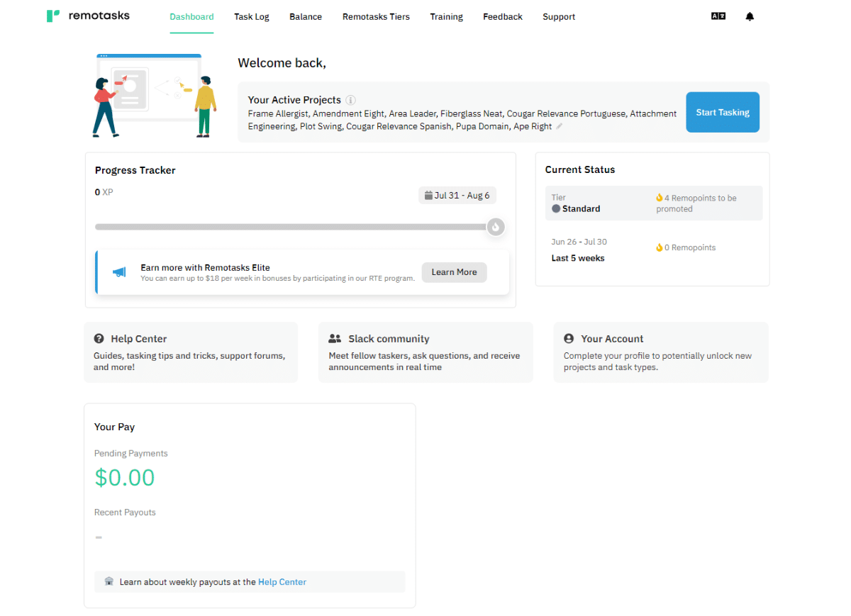
Task: Click the Your Account profile icon
Action: (x=569, y=339)
